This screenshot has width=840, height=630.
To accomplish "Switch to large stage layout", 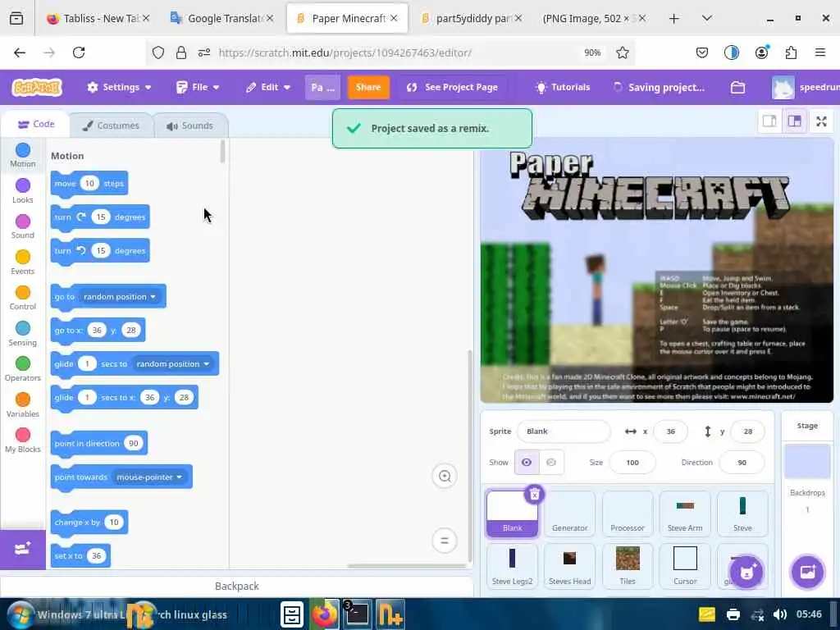I will pyautogui.click(x=794, y=121).
